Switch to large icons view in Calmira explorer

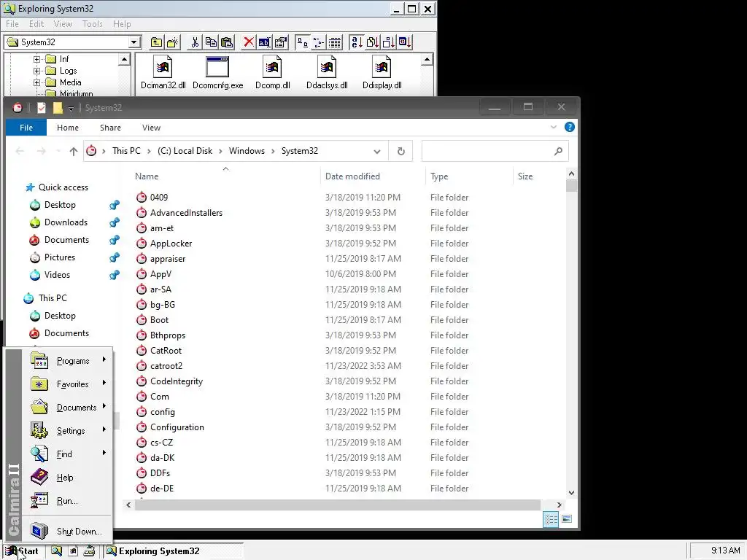point(302,42)
